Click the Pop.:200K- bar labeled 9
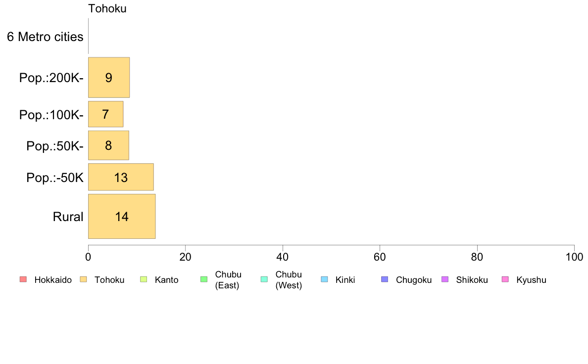 pyautogui.click(x=109, y=78)
